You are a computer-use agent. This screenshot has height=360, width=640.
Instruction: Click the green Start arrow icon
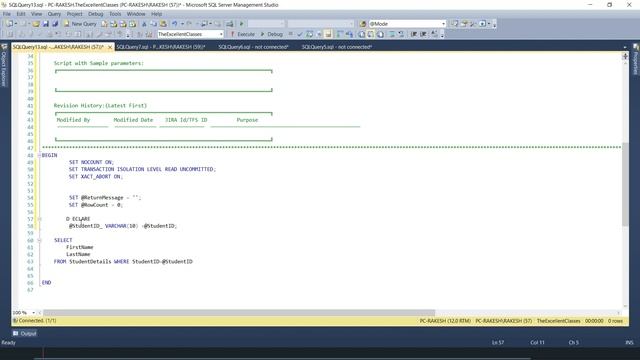point(241,24)
